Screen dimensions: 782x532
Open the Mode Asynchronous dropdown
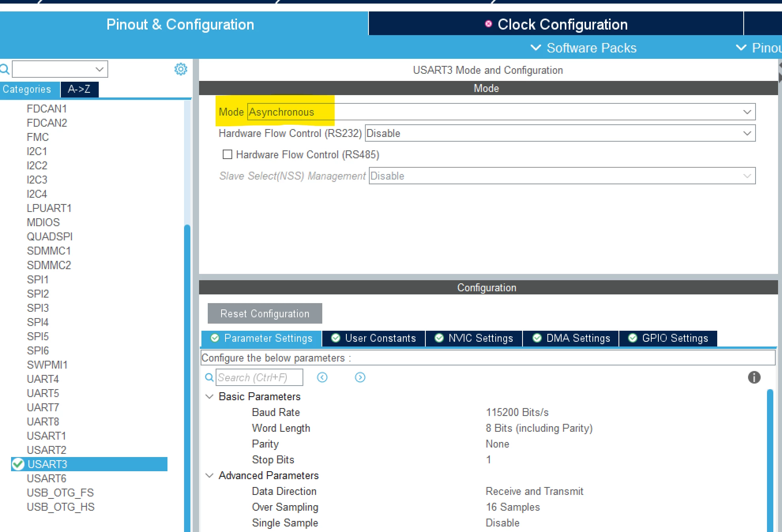pyautogui.click(x=501, y=112)
